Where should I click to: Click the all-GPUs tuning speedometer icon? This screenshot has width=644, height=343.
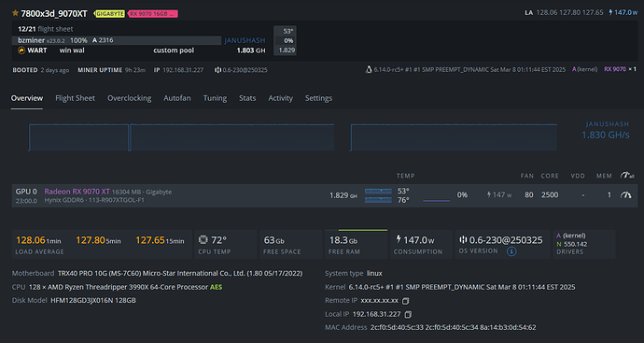click(627, 176)
